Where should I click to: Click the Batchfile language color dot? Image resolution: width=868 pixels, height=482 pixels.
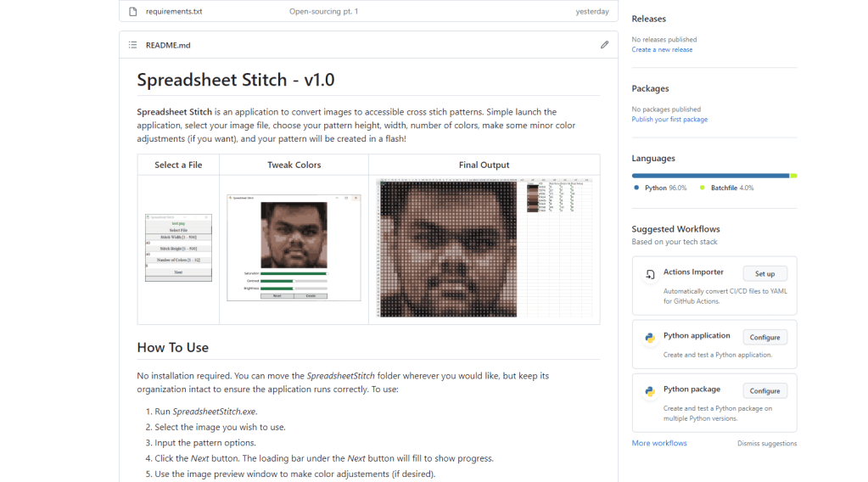click(703, 188)
